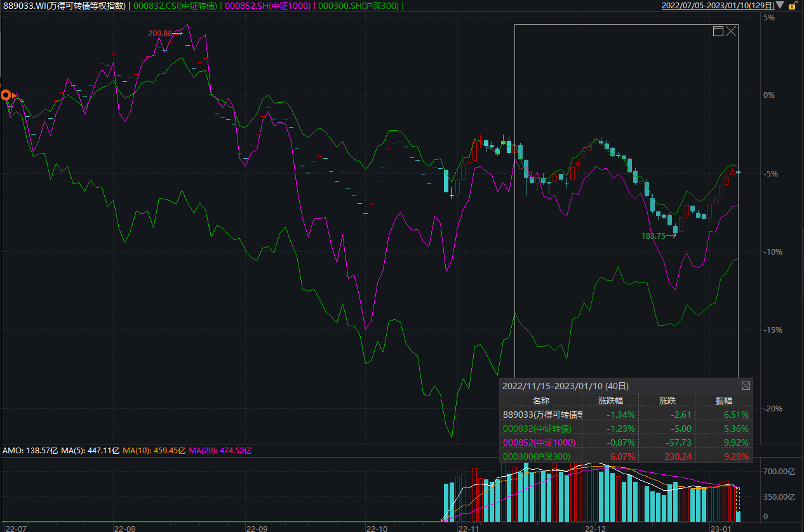804x532 pixels.
Task: Click the 183.75 low price marker
Action: coord(653,236)
